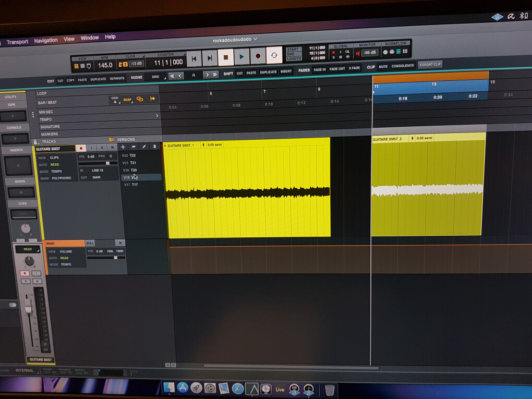Click the white circle Workflow icon

tap(385, 52)
